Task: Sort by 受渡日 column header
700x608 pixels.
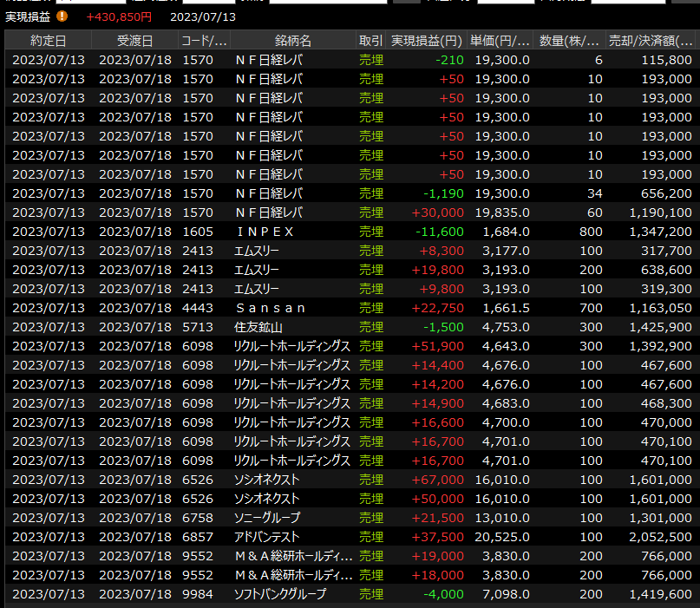Action: click(x=134, y=41)
